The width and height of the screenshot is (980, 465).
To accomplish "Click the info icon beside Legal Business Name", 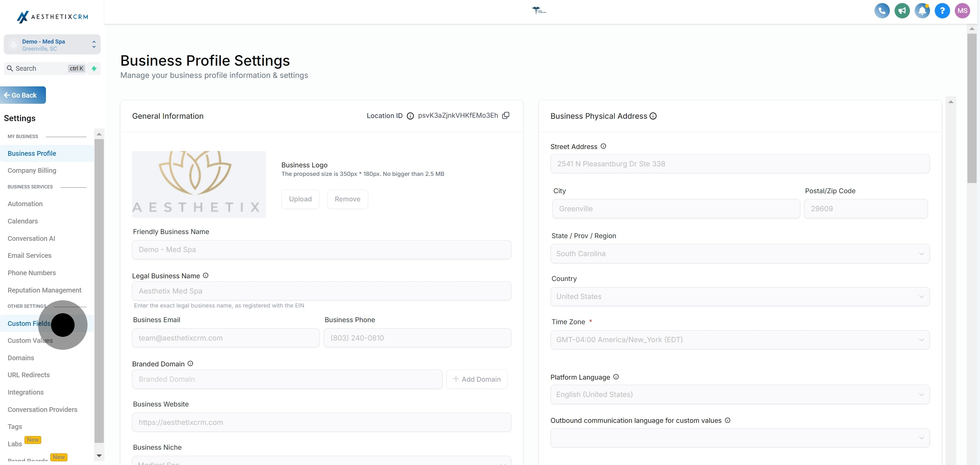I will coord(206,275).
